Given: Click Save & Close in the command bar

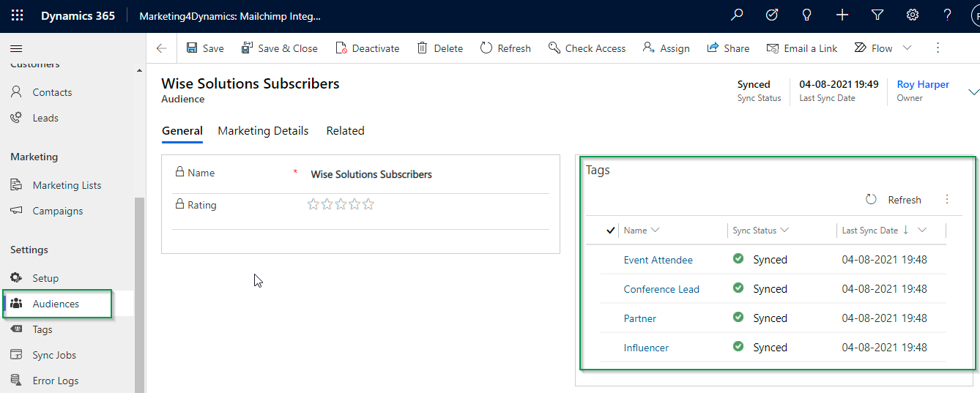Looking at the screenshot, I should [x=280, y=48].
